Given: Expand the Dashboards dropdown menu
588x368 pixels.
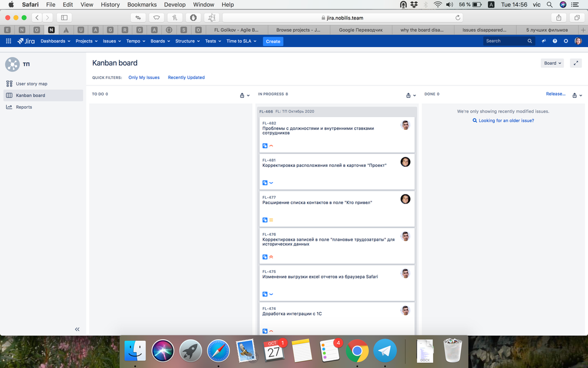Looking at the screenshot, I should point(55,41).
